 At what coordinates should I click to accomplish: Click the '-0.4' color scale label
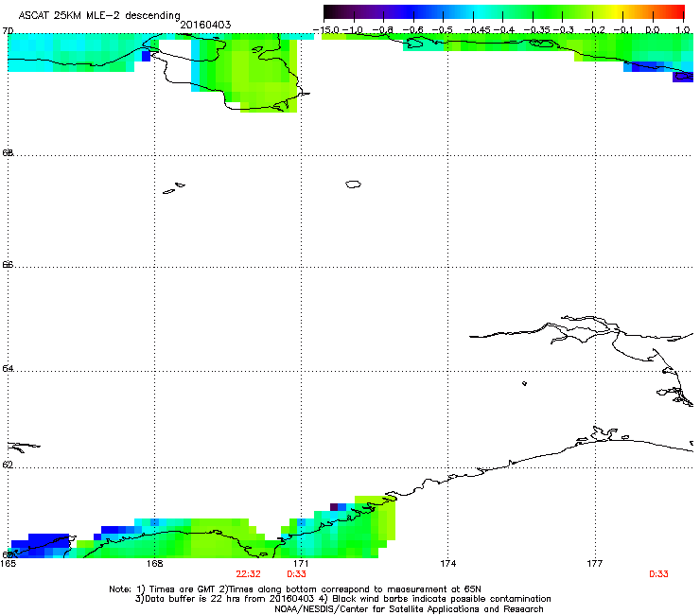[x=504, y=30]
